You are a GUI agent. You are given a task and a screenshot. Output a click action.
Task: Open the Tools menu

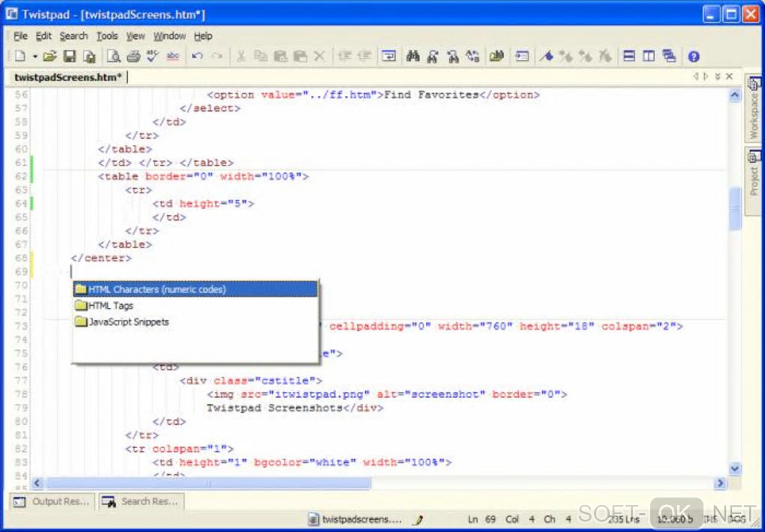pos(106,36)
